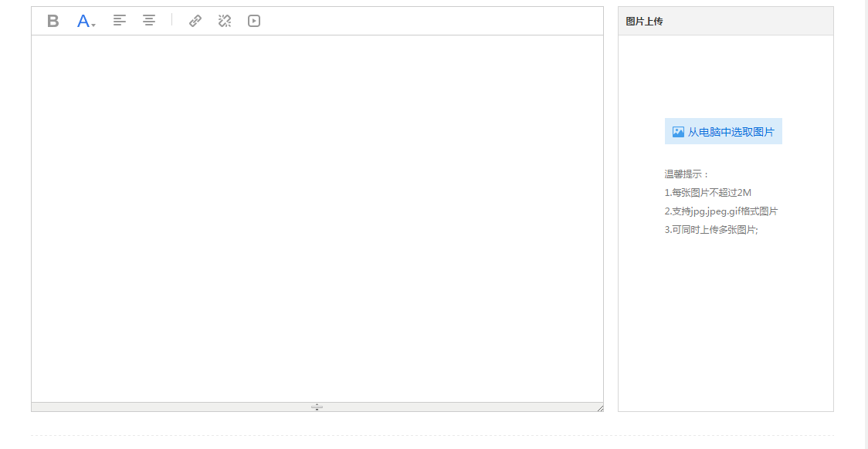This screenshot has width=868, height=449.
Task: Insert video using the play icon
Action: coord(254,21)
